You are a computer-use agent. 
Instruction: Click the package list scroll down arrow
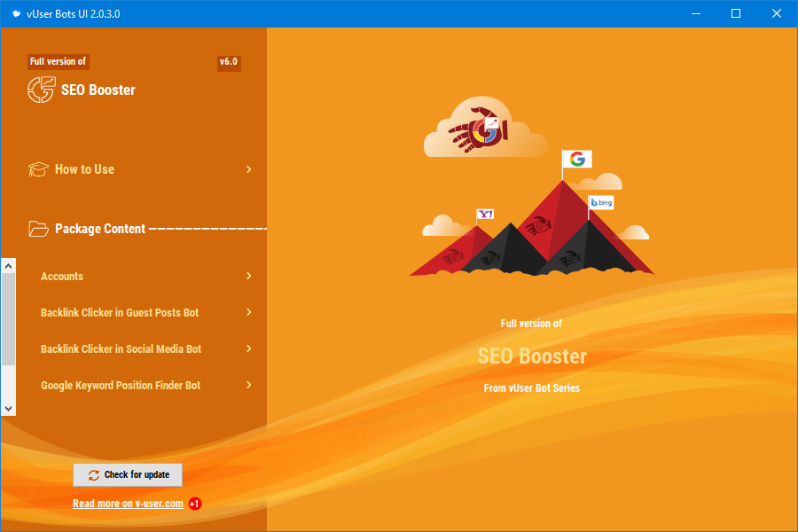point(8,408)
